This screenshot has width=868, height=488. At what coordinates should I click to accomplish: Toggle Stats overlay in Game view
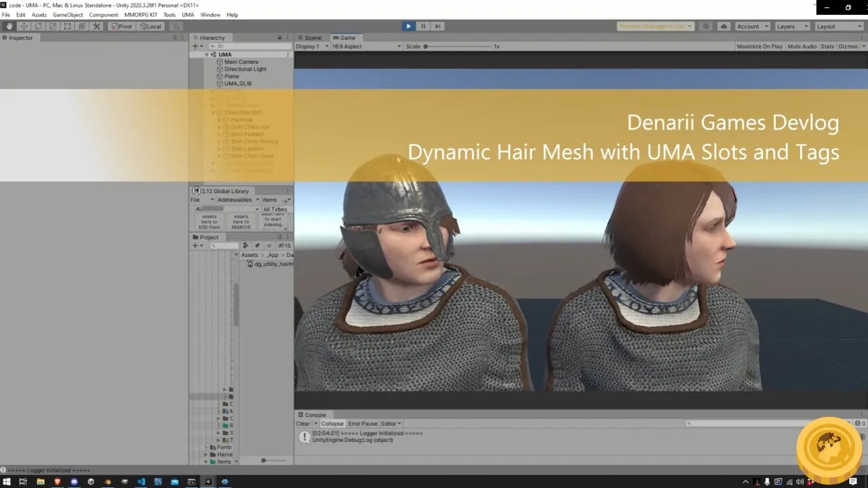click(x=827, y=46)
